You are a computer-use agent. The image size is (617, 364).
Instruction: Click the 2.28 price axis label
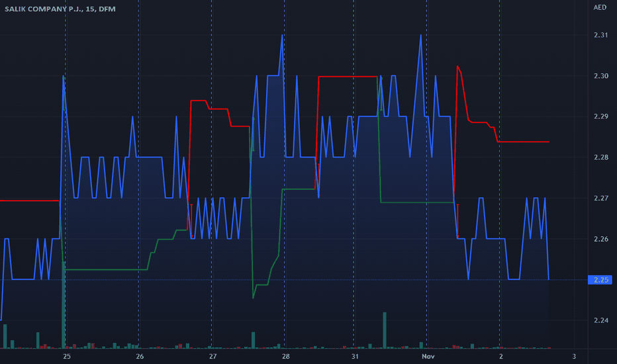tap(601, 158)
